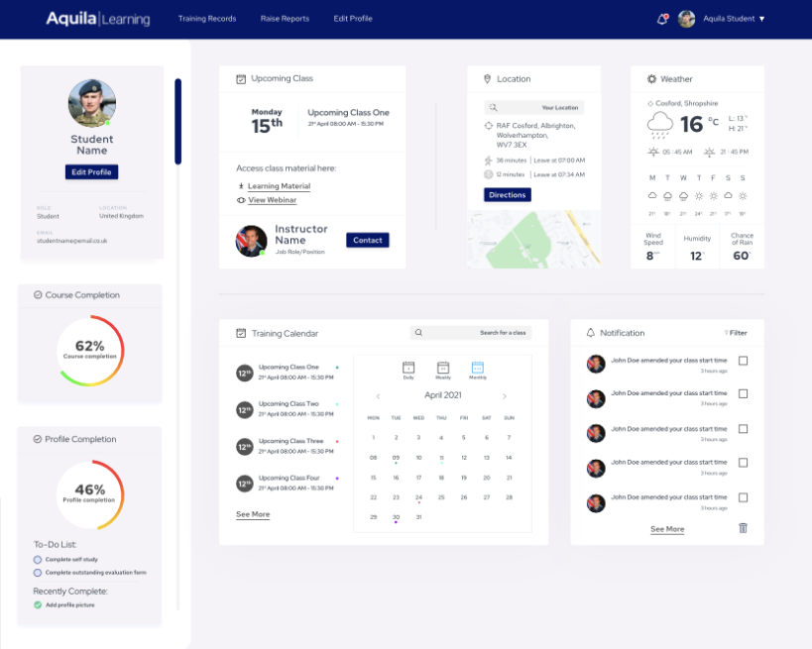Click the search icon in Training Calendar
The height and width of the screenshot is (649, 812).
click(419, 333)
